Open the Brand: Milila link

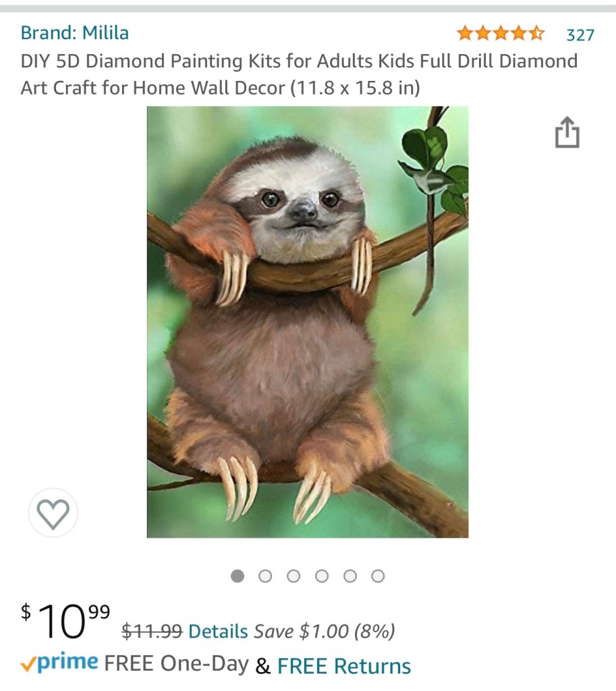(74, 32)
